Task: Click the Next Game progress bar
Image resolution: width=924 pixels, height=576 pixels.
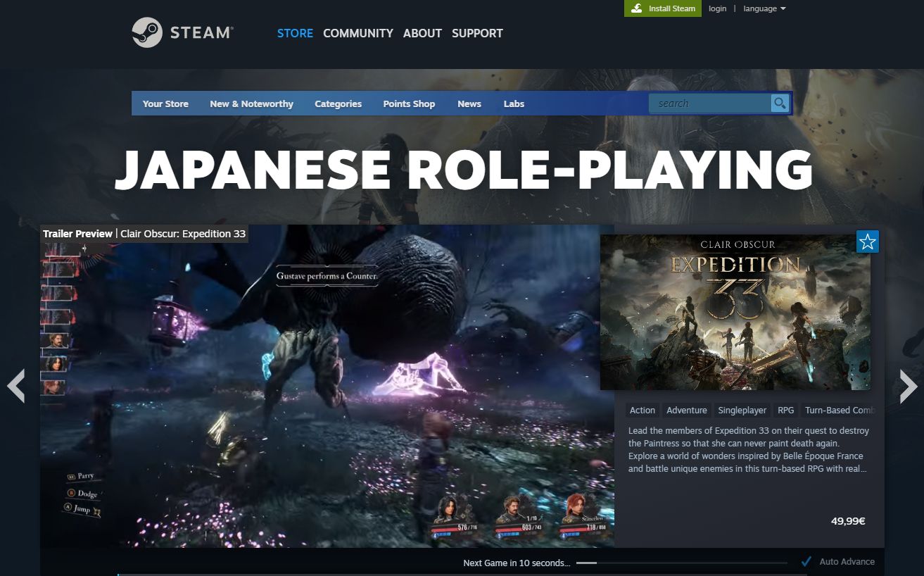Action: (681, 563)
